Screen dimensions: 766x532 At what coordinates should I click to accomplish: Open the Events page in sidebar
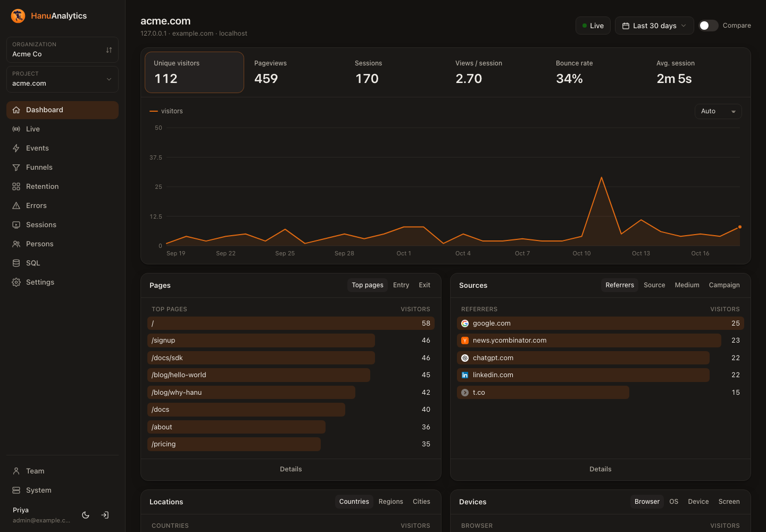[x=62, y=148]
